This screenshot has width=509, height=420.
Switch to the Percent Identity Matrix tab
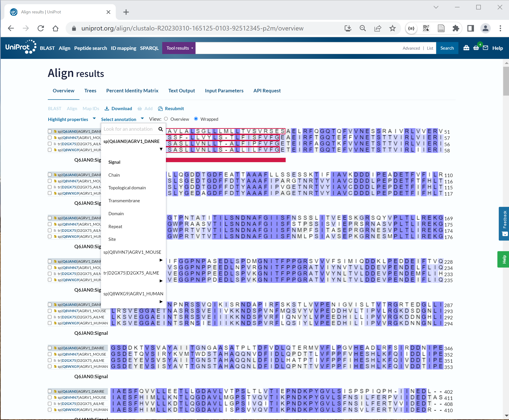[x=132, y=91]
